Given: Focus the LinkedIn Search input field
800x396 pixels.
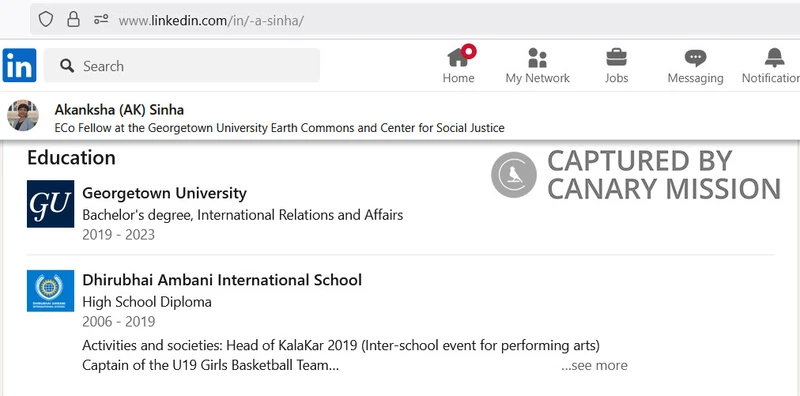Looking at the screenshot, I should [182, 65].
